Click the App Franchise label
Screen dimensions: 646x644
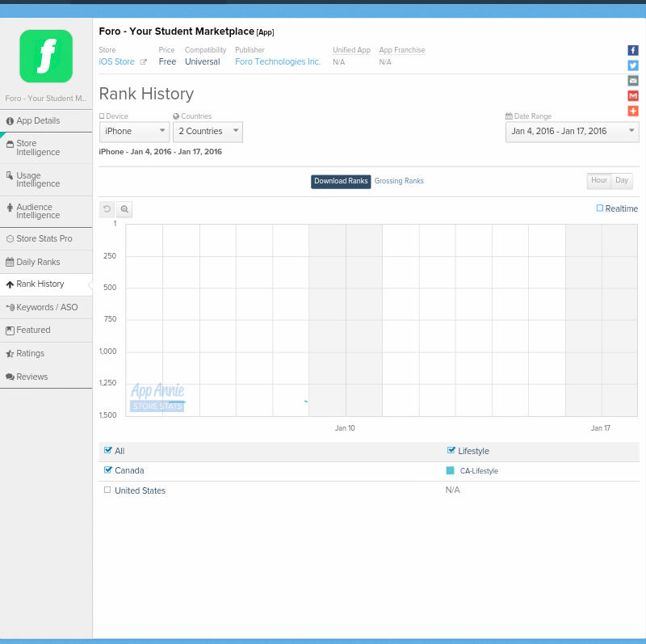[x=401, y=50]
